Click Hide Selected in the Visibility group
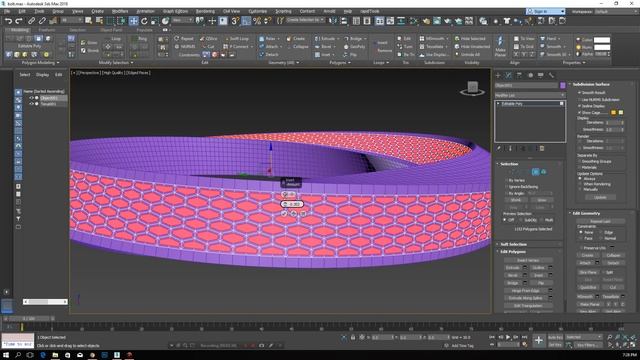Screen dimensions: 640x360 pos(470,38)
